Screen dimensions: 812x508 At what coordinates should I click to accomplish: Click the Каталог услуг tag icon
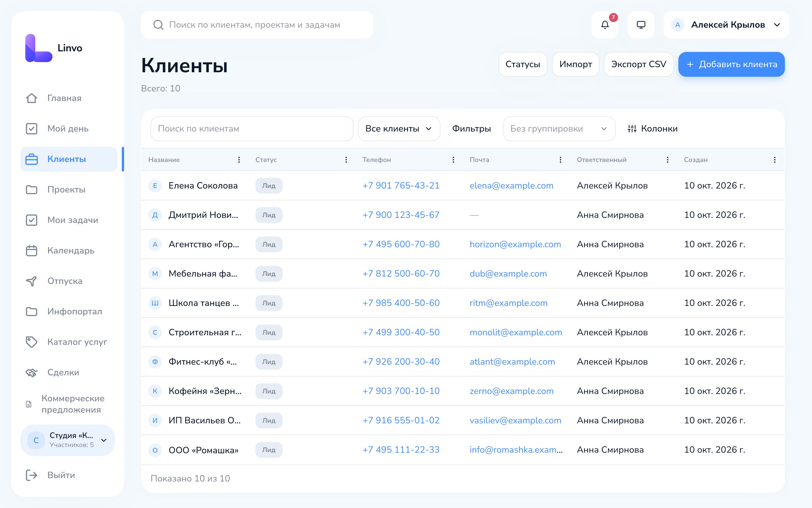(32, 342)
